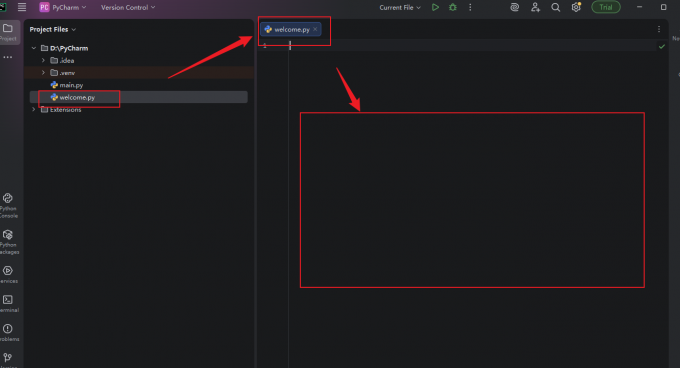Open the Project Files view dropdown
Image resolution: width=680 pixels, height=368 pixels.
tap(52, 29)
